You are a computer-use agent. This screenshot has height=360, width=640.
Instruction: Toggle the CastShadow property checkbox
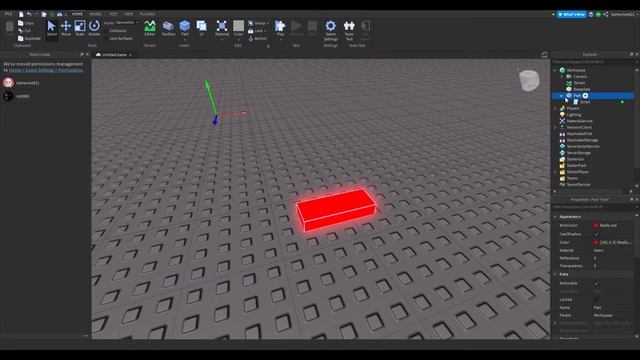(596, 234)
